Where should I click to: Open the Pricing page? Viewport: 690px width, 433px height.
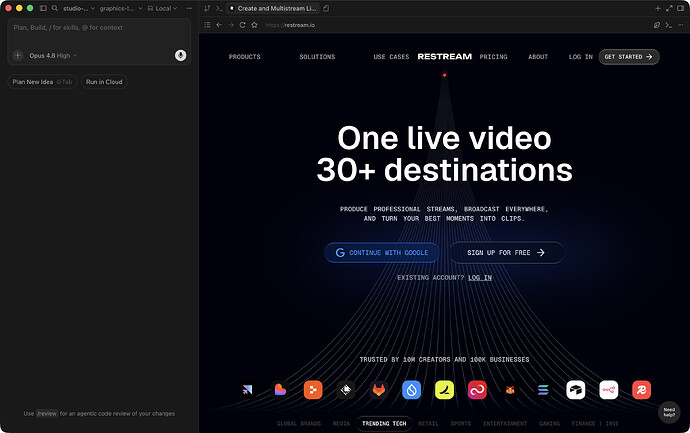[x=493, y=57]
